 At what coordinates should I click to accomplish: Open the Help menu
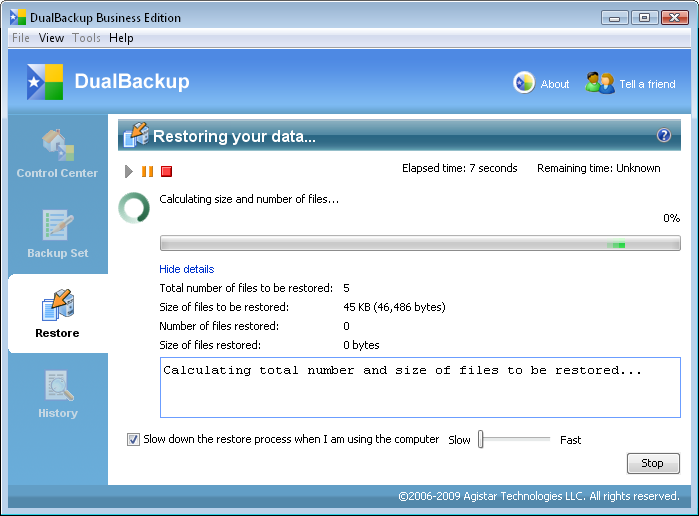[x=121, y=38]
